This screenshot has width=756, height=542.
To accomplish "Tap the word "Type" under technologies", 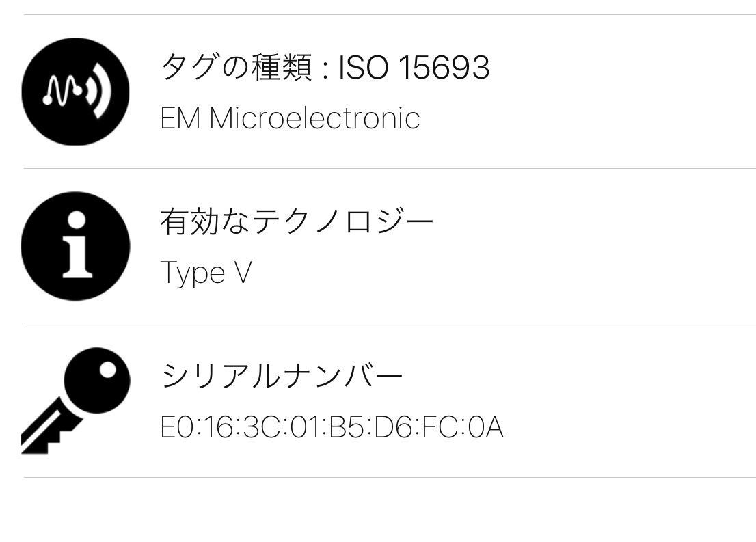I will [193, 273].
